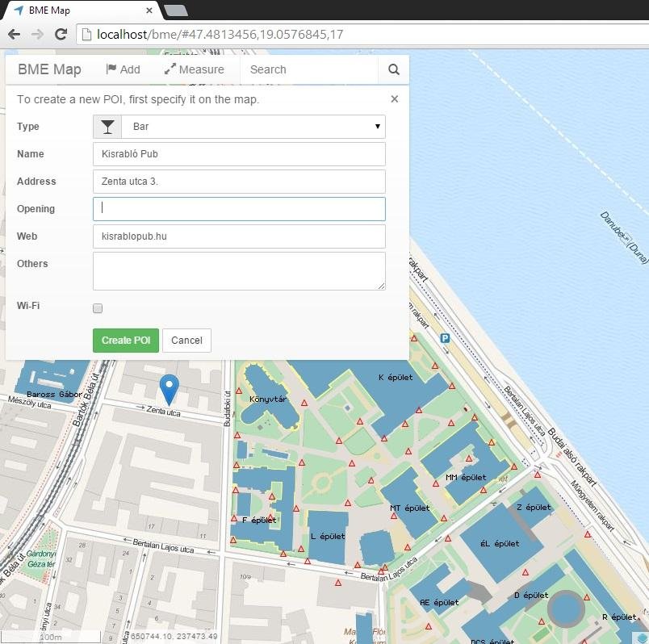Click the Műegyetem rakpart street label

(592, 505)
